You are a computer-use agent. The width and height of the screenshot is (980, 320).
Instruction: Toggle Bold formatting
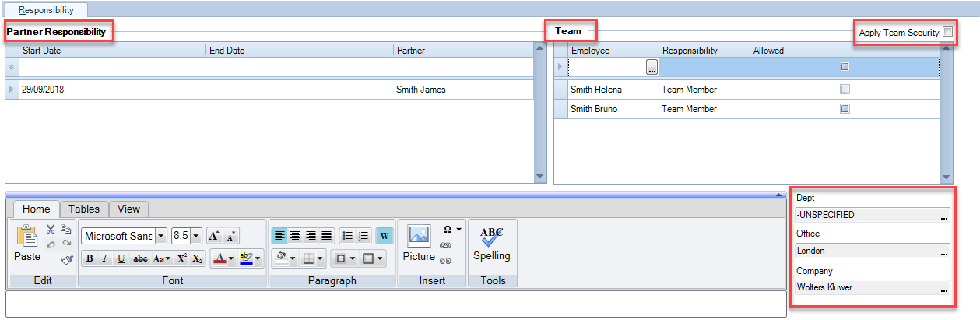tap(90, 258)
